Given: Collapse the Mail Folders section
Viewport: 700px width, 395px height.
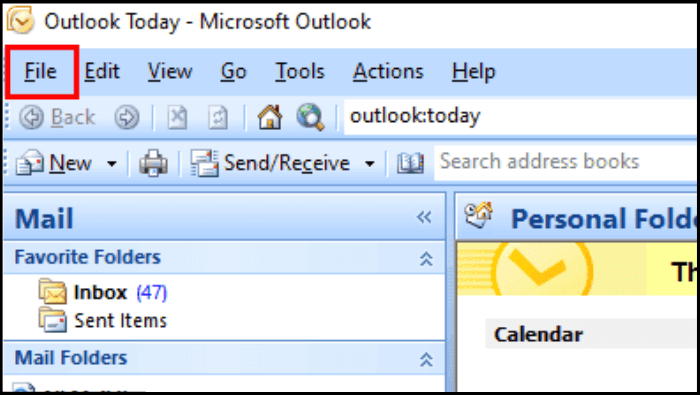Looking at the screenshot, I should (x=426, y=359).
